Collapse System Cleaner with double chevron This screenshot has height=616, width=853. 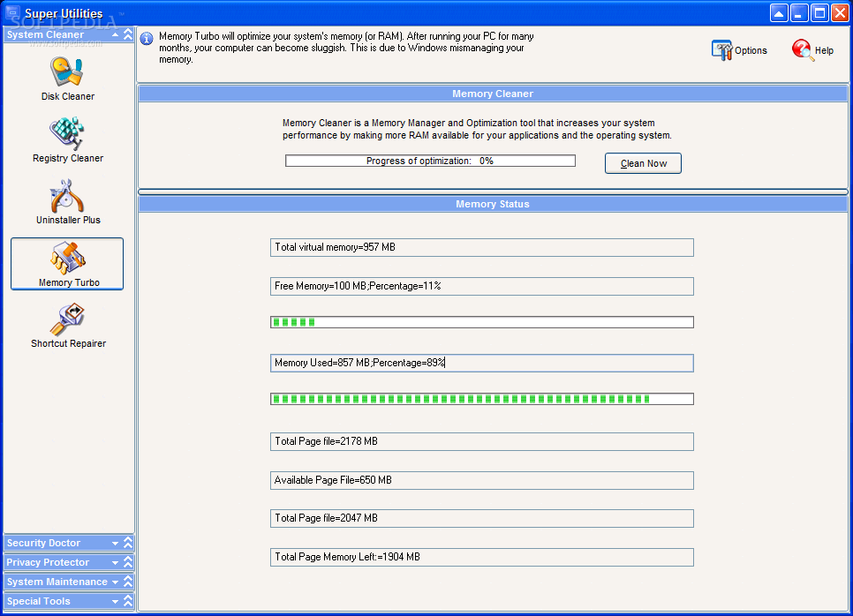tap(128, 34)
